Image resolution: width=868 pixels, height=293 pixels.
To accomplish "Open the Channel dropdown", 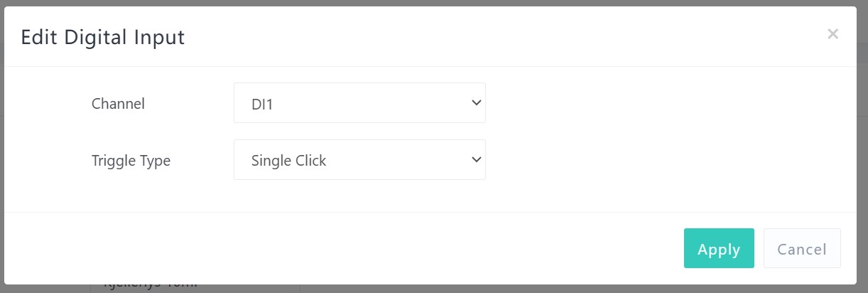I will (359, 103).
